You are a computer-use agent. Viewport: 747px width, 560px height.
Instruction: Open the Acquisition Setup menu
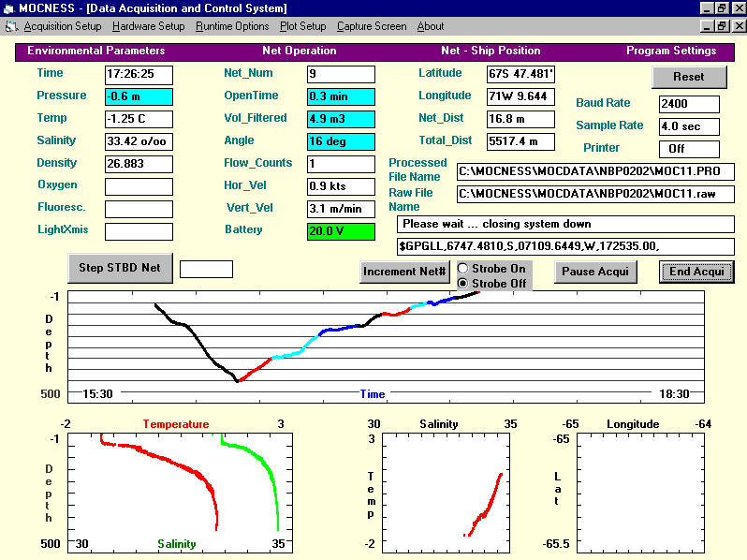click(63, 26)
